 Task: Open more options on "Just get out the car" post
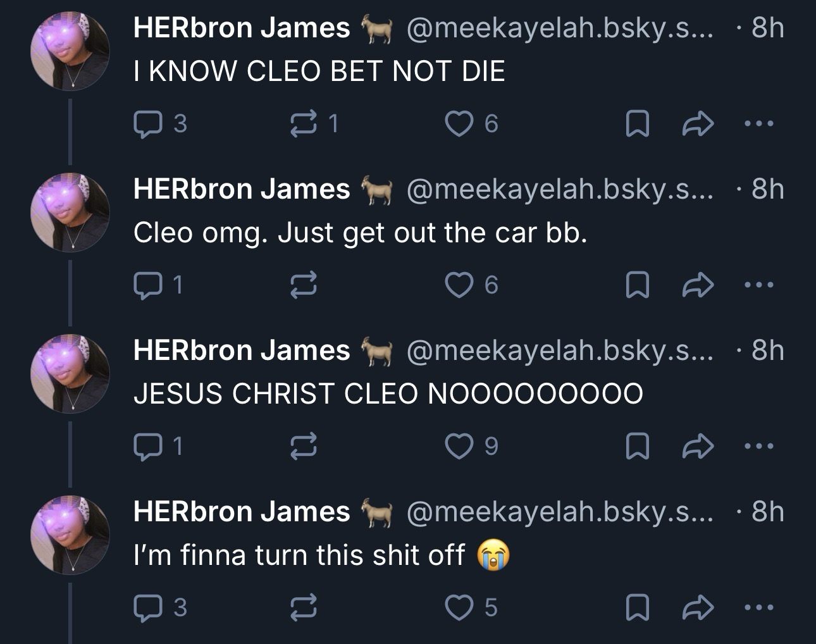click(758, 285)
